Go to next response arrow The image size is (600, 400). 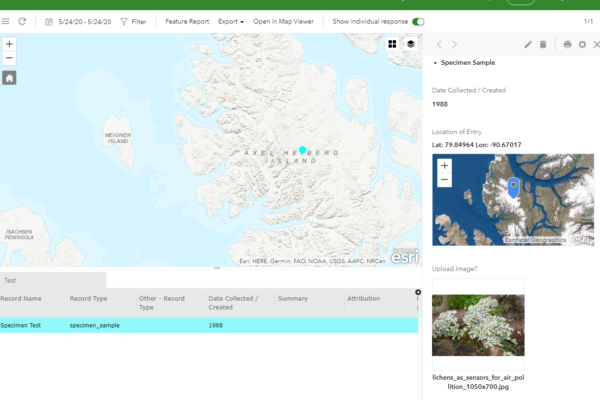coord(454,44)
